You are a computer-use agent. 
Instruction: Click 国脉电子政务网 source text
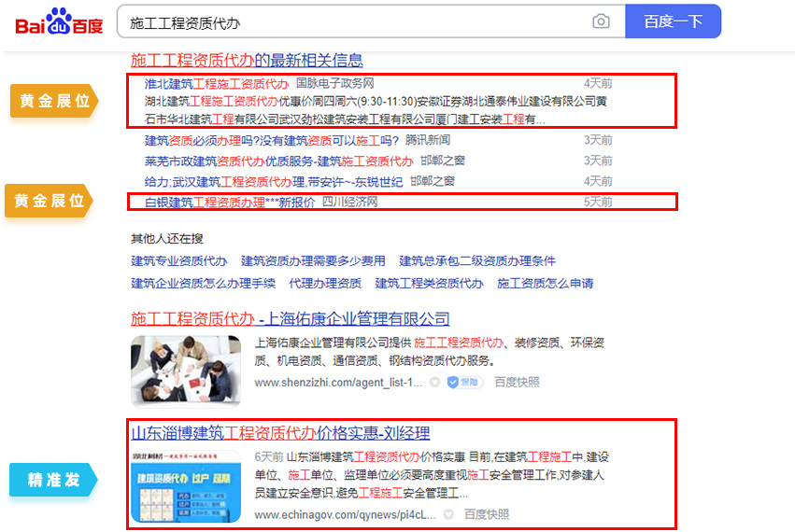[335, 84]
